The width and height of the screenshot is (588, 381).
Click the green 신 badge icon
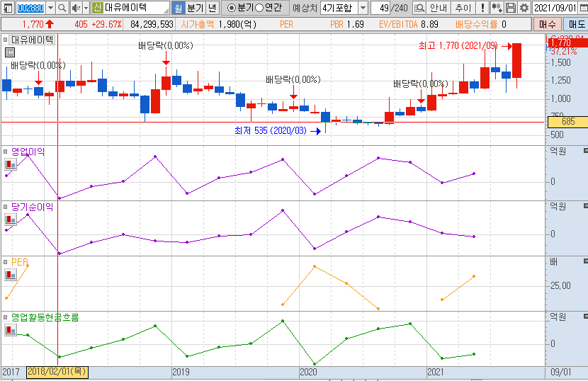(x=97, y=8)
